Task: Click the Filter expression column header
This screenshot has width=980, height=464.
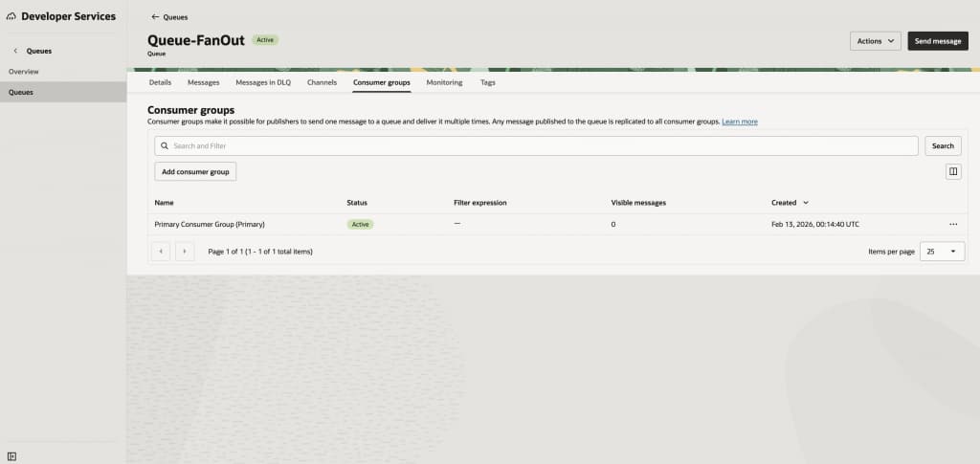Action: point(480,203)
